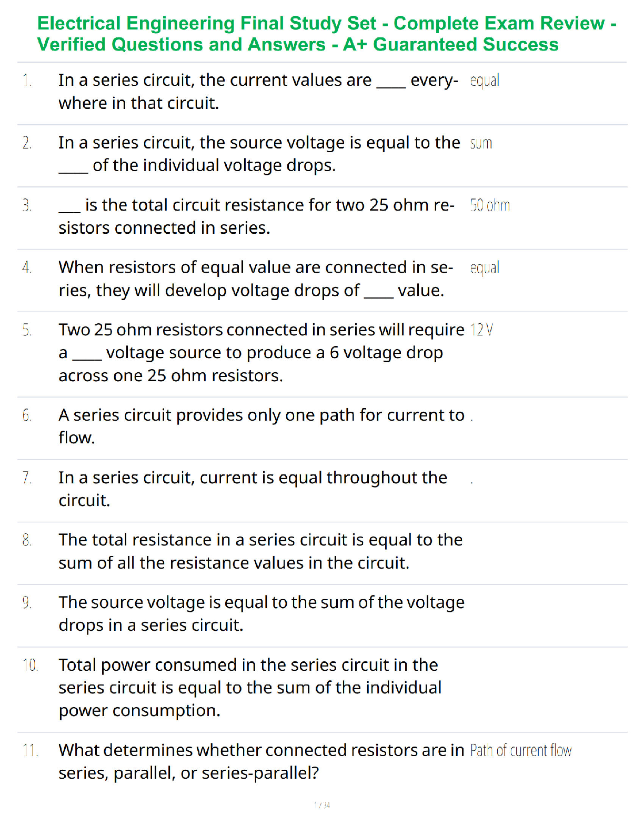Select question 3 about two 25 ohm resistors
Viewport: 644px width, 834px height.
pos(256,216)
